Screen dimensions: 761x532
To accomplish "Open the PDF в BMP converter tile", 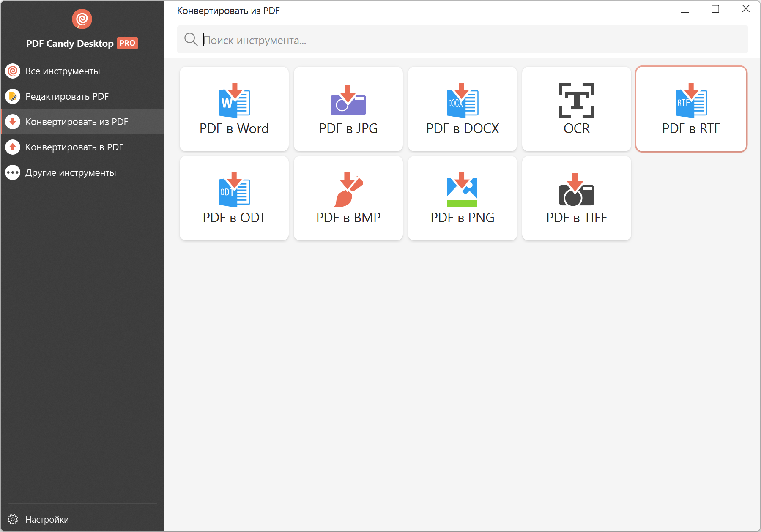I will pyautogui.click(x=348, y=198).
